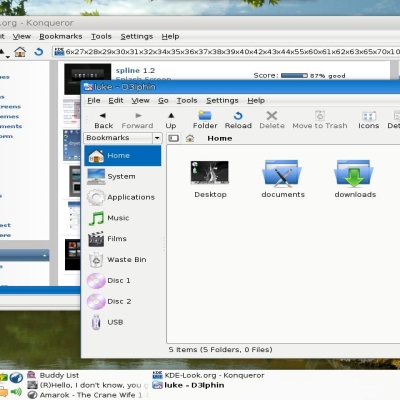Viewport: 400px width, 400px height.
Task: Click Back arrow in Dolphin toolbar
Action: pyautogui.click(x=103, y=120)
